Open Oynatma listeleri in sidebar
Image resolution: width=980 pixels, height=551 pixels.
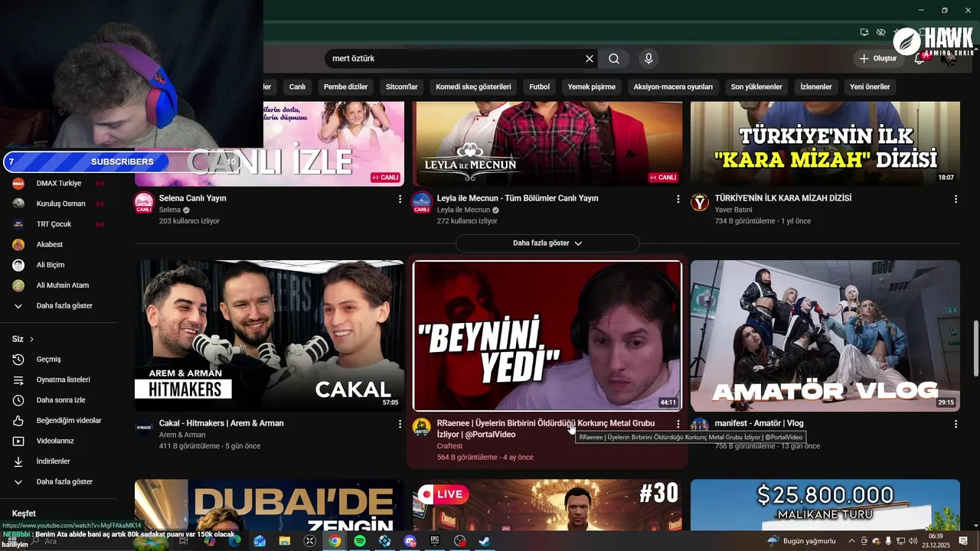61,380
